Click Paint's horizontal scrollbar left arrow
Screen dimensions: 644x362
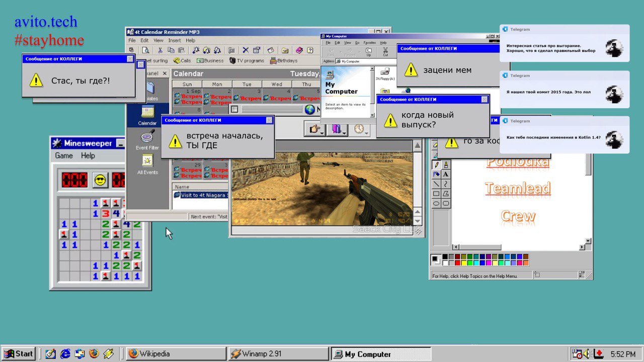(456, 247)
